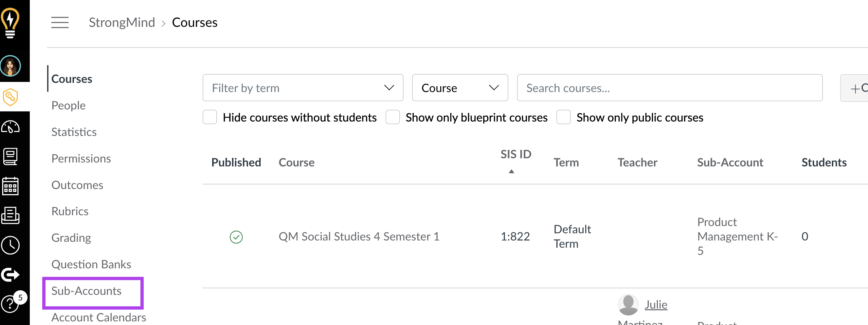Enable Hide courses without students checkbox
The image size is (868, 325).
coord(209,117)
